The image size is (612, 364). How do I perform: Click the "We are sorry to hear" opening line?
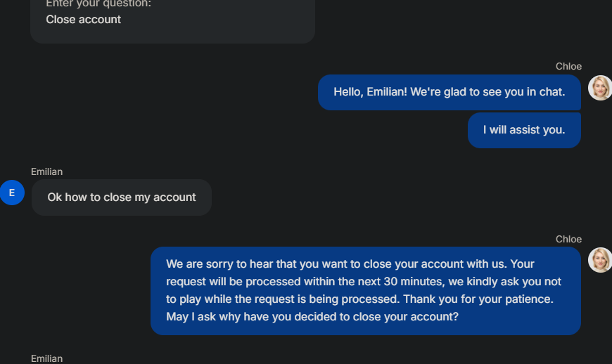pos(225,264)
